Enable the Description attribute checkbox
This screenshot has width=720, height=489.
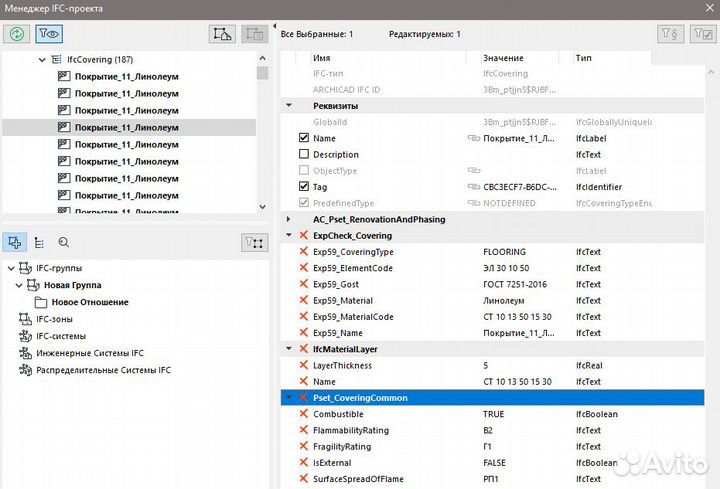pyautogui.click(x=304, y=154)
